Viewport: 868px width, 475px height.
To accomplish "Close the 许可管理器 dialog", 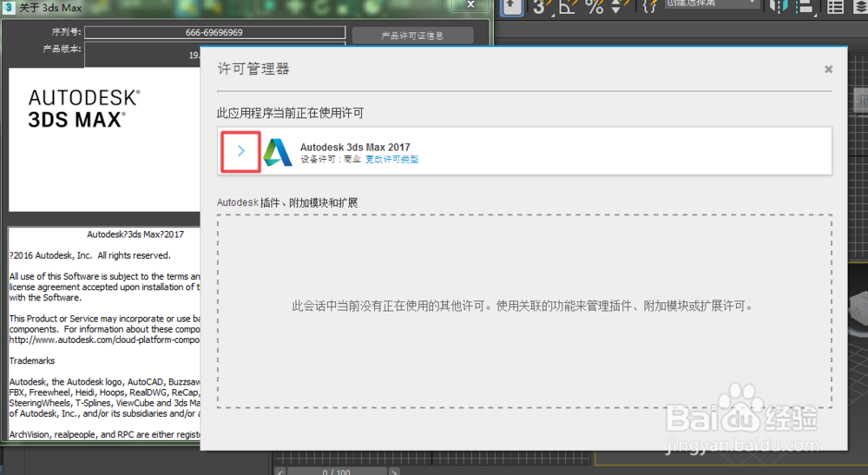I will pyautogui.click(x=828, y=69).
